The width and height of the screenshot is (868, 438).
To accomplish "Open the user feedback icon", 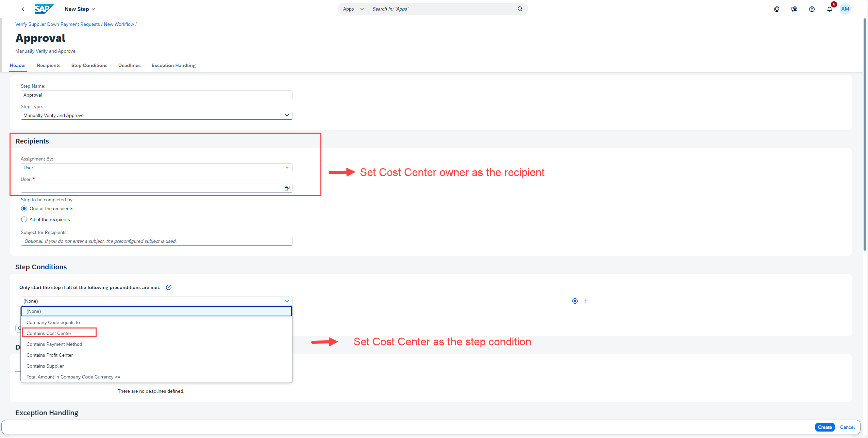I will [x=794, y=9].
